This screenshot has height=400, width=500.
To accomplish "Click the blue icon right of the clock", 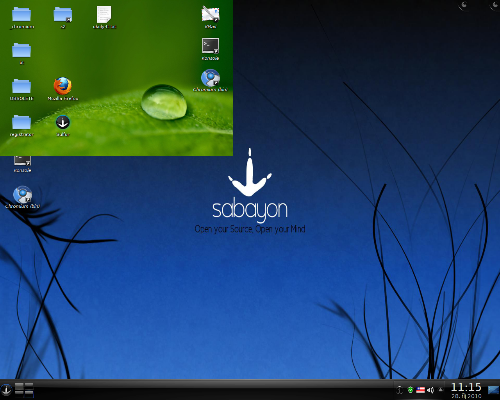I will 493,390.
